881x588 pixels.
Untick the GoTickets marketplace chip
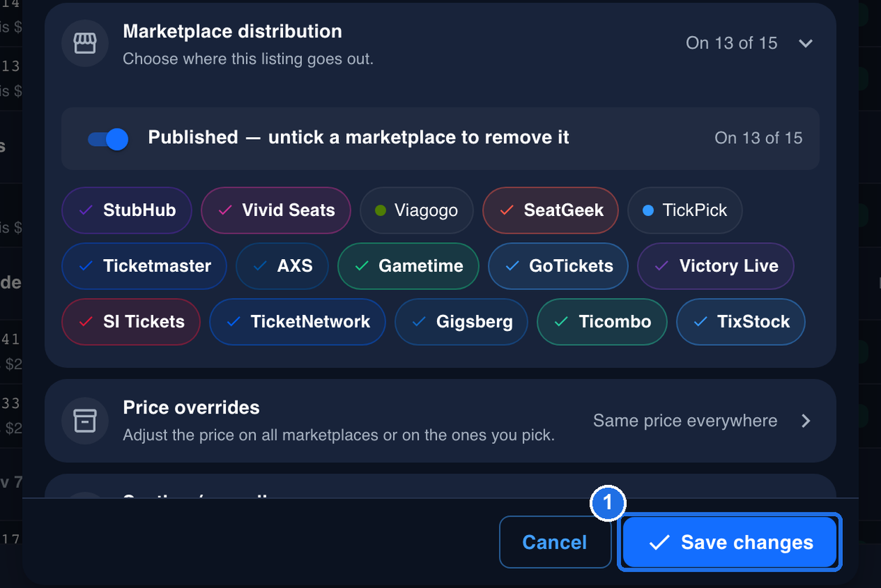[558, 266]
